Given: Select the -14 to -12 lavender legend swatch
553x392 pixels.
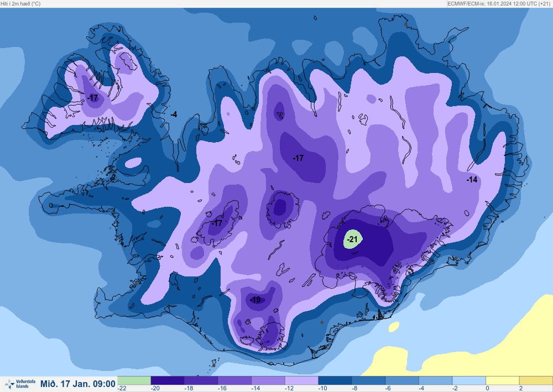Looking at the screenshot, I should click(268, 380).
